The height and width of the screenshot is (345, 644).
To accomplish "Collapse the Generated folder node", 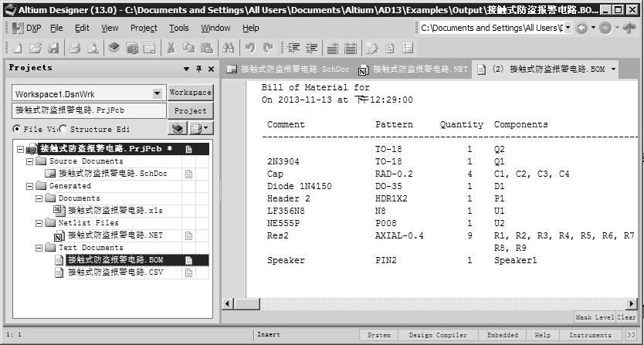I will tap(30, 186).
